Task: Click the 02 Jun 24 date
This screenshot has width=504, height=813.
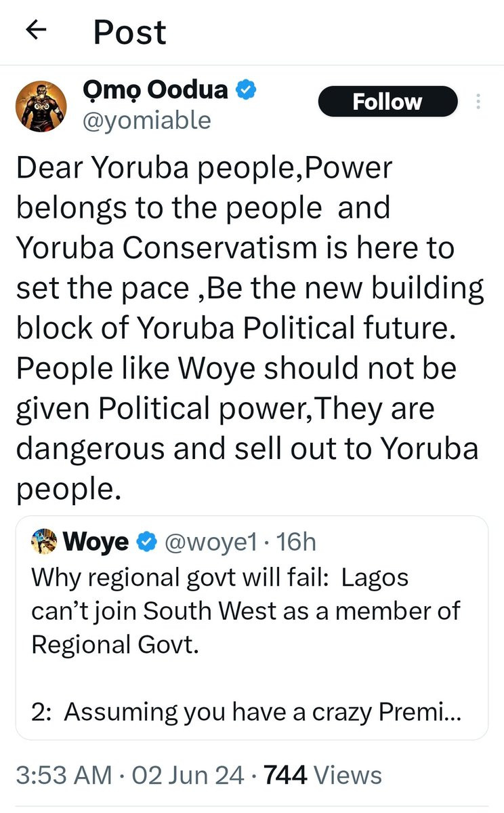Action: (x=188, y=774)
